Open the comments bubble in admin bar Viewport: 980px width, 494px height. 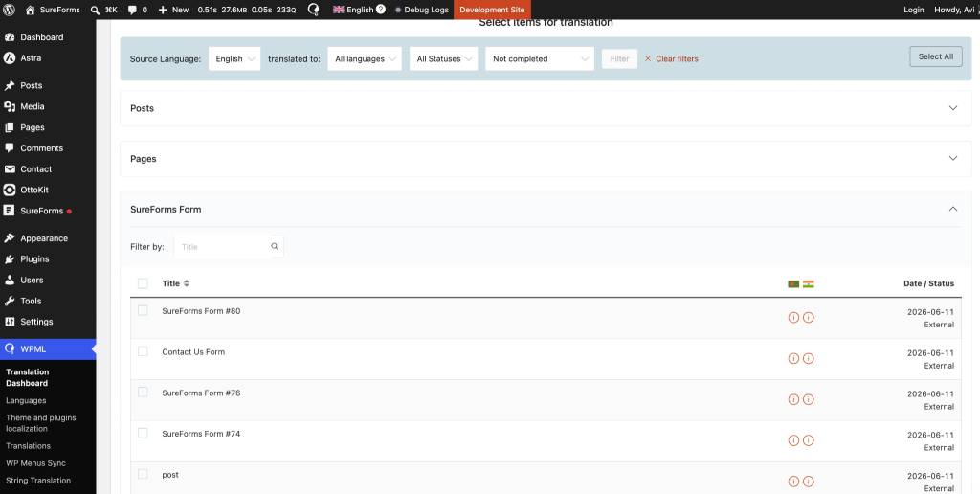pos(132,10)
